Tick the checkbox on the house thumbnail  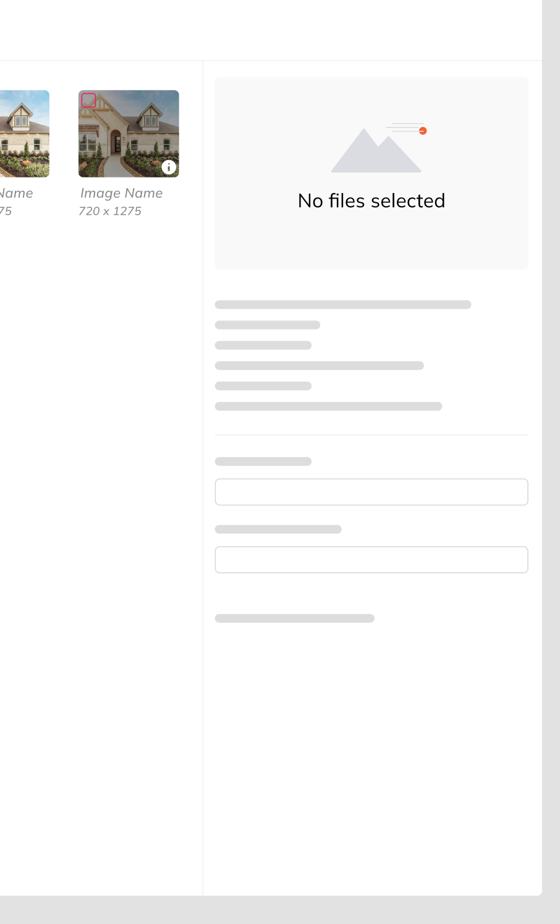[89, 100]
